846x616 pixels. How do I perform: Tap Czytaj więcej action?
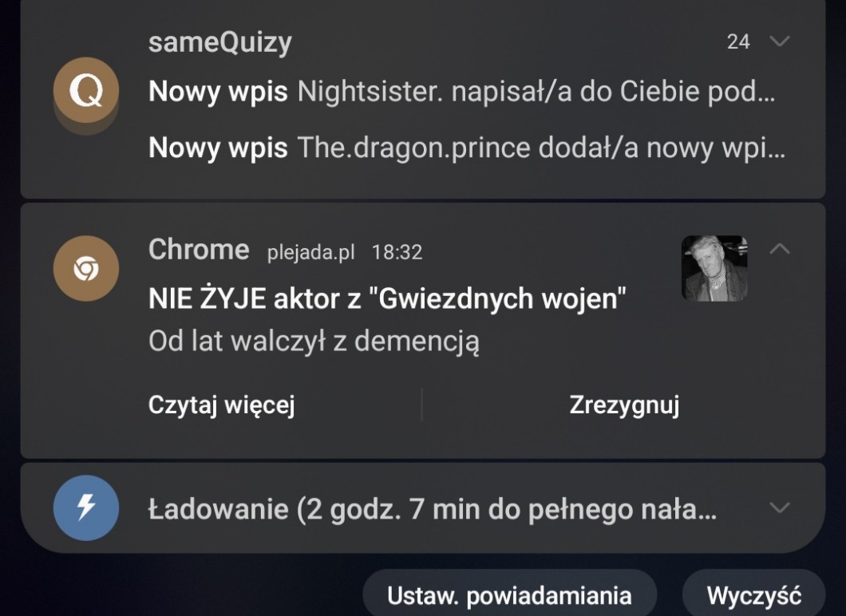click(222, 405)
